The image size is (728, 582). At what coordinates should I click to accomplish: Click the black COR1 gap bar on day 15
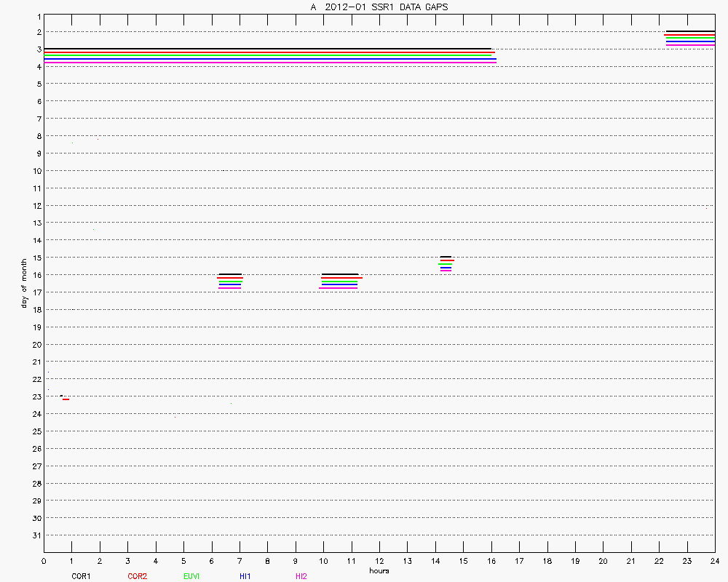pyautogui.click(x=446, y=257)
